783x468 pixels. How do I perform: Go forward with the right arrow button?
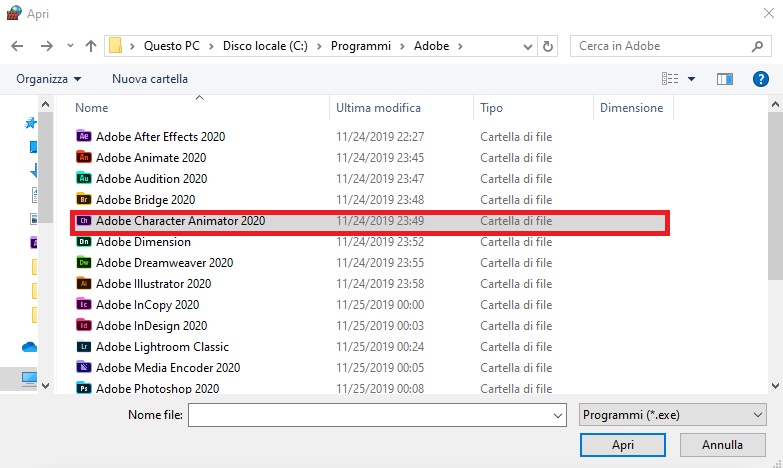coord(46,46)
